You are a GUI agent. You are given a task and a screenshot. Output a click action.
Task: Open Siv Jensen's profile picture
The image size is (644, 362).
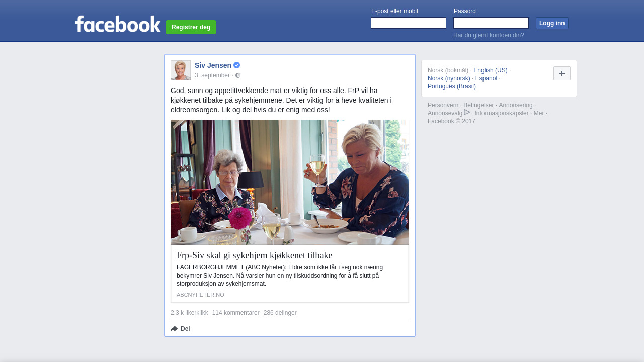[181, 70]
